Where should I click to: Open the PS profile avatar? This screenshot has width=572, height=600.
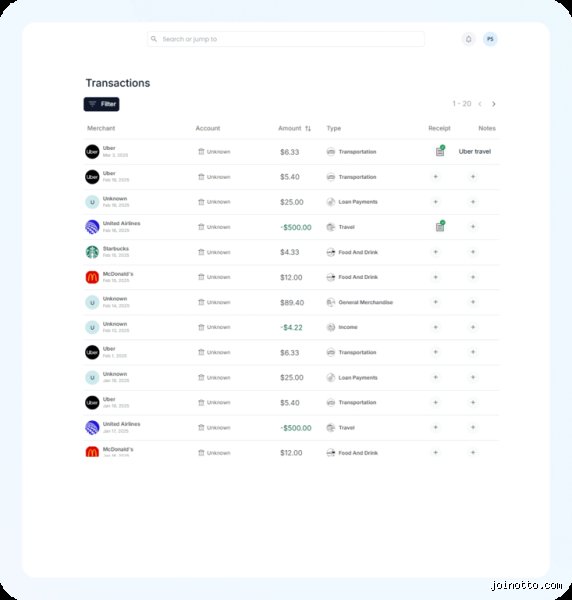[x=490, y=39]
